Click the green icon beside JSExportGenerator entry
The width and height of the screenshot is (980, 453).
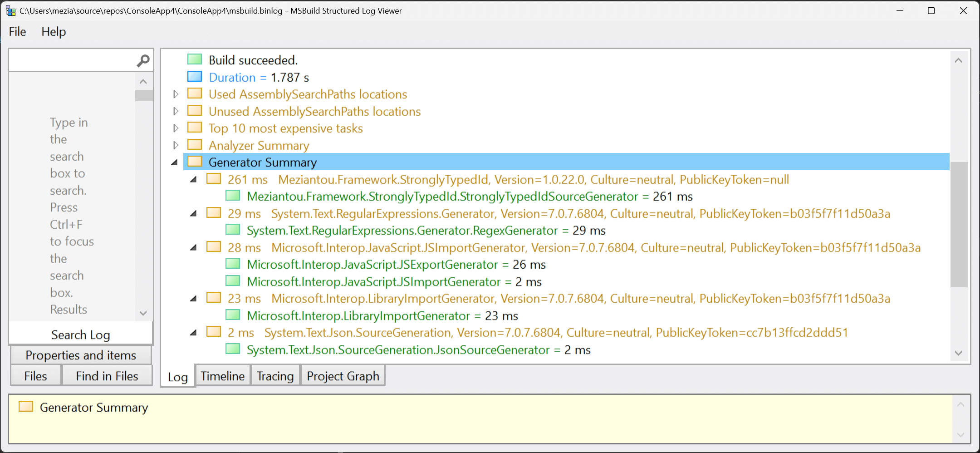click(233, 264)
